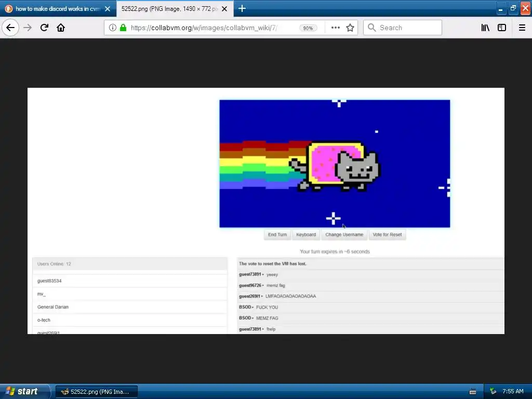
Task: Open a new tab with plus button
Action: pyautogui.click(x=242, y=8)
